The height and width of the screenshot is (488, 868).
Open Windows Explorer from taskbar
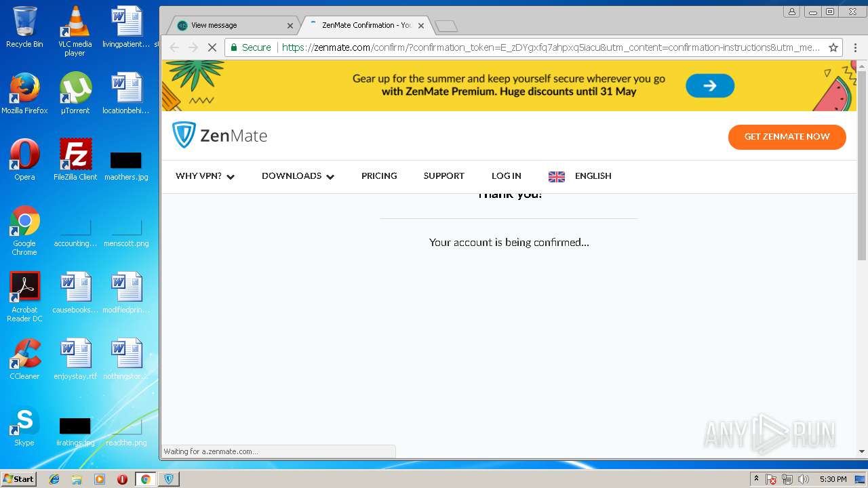point(77,479)
